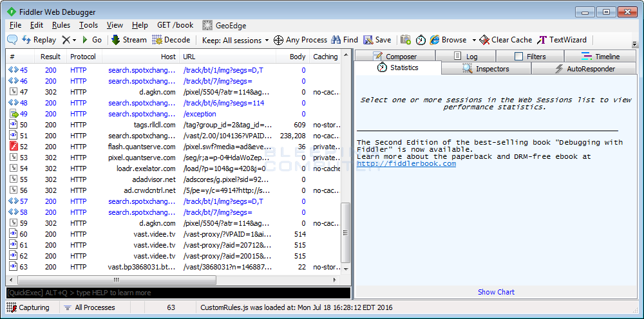
Task: Open TextWizard tool
Action: click(x=562, y=40)
